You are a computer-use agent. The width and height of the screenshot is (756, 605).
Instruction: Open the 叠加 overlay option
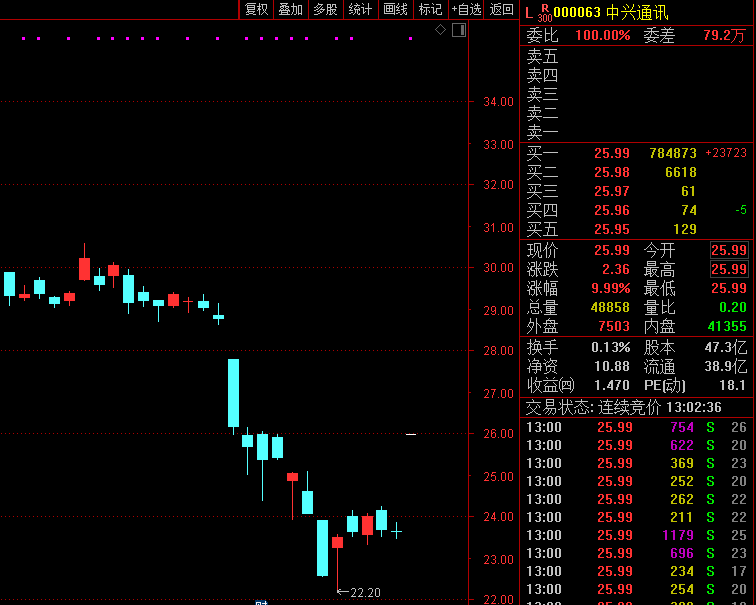[x=290, y=9]
